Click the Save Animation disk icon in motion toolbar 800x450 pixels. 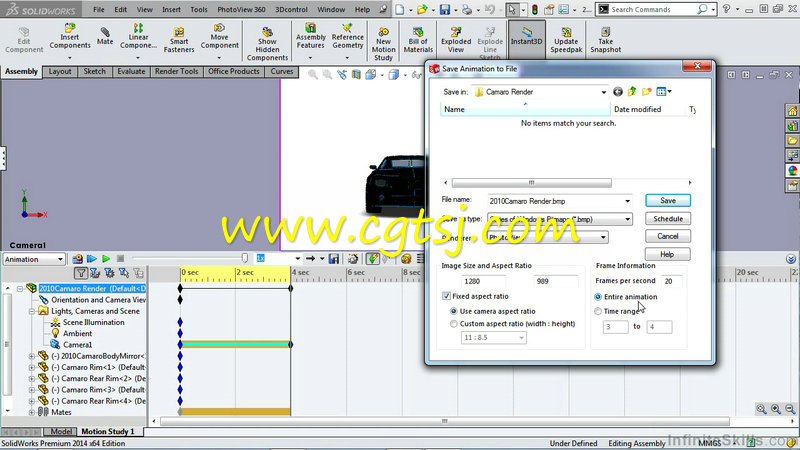click(334, 259)
